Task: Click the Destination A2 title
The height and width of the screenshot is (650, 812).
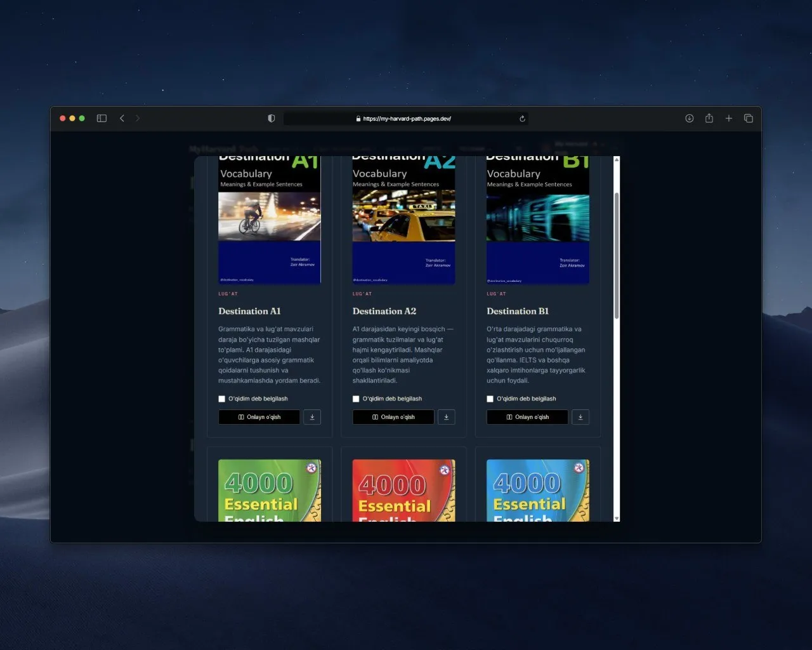Action: (x=384, y=311)
